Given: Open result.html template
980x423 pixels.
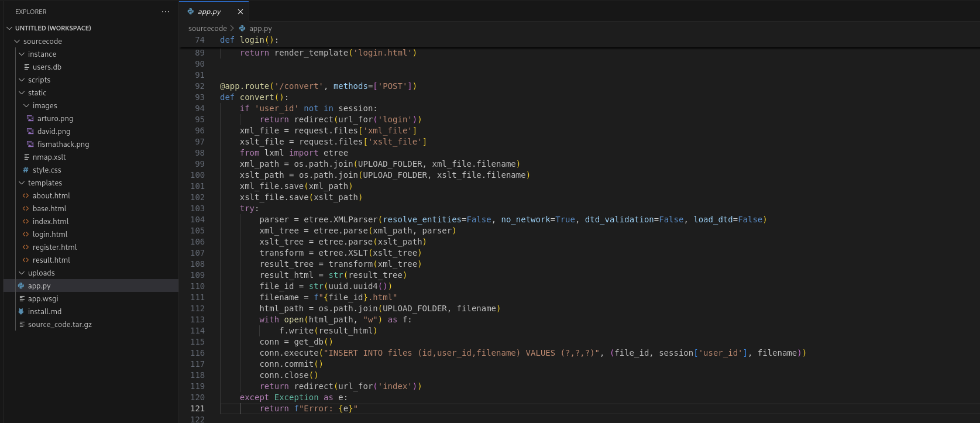Looking at the screenshot, I should [x=51, y=260].
